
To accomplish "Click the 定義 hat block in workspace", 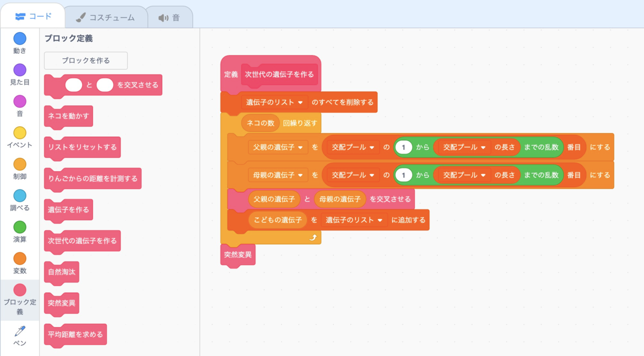I will 271,74.
